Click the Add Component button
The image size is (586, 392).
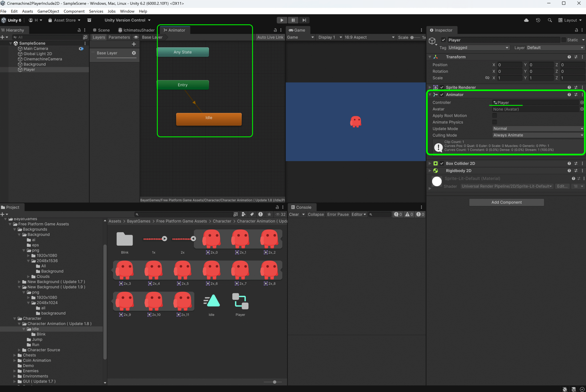point(506,202)
